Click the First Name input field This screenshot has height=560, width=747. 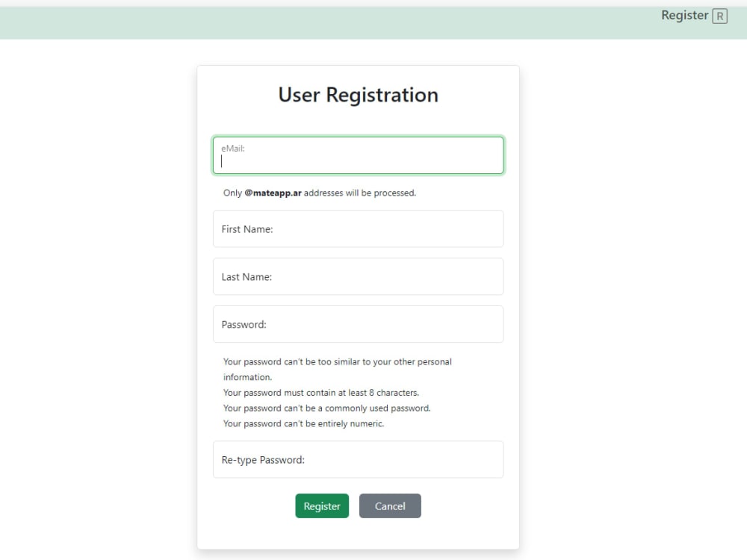pos(358,229)
